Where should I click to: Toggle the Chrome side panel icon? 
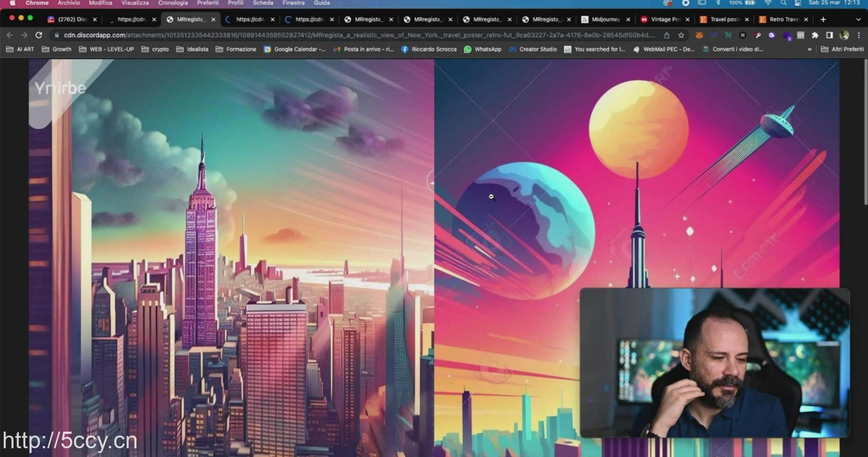[x=829, y=35]
